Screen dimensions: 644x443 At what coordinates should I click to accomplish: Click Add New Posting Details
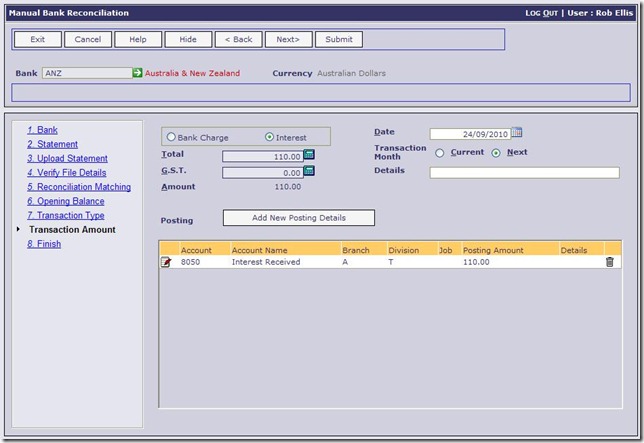coord(298,218)
